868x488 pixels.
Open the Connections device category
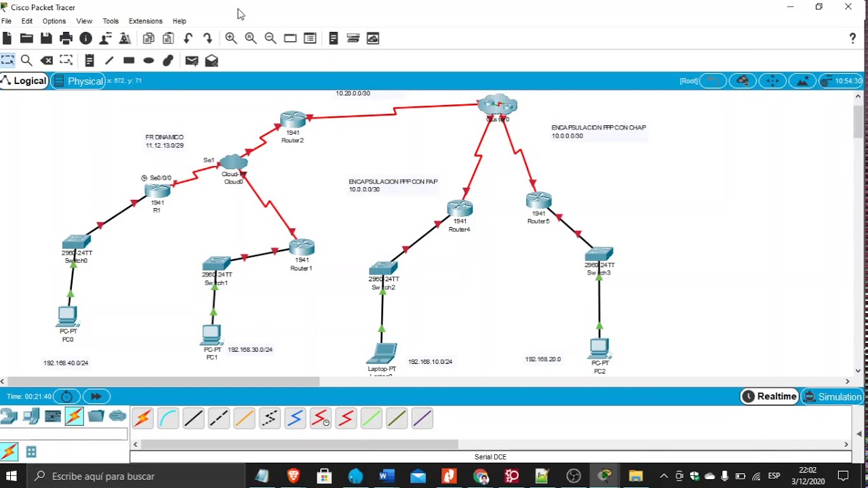75,416
